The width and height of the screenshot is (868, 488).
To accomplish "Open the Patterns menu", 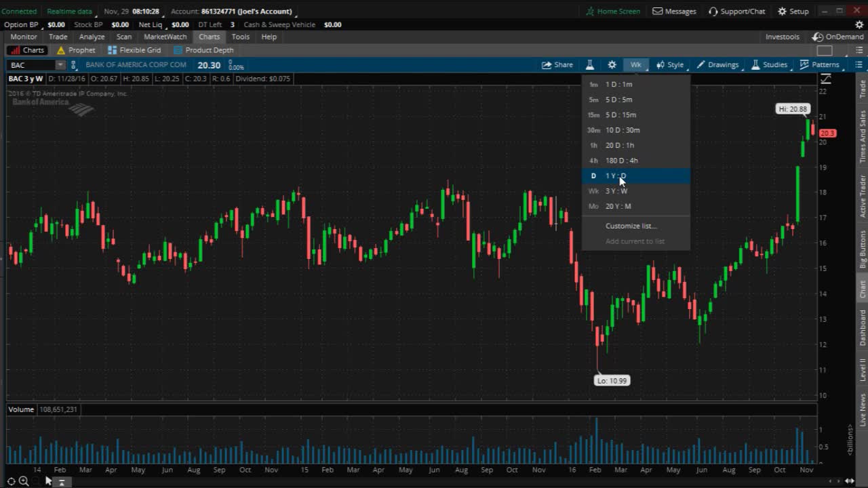I will [x=820, y=65].
